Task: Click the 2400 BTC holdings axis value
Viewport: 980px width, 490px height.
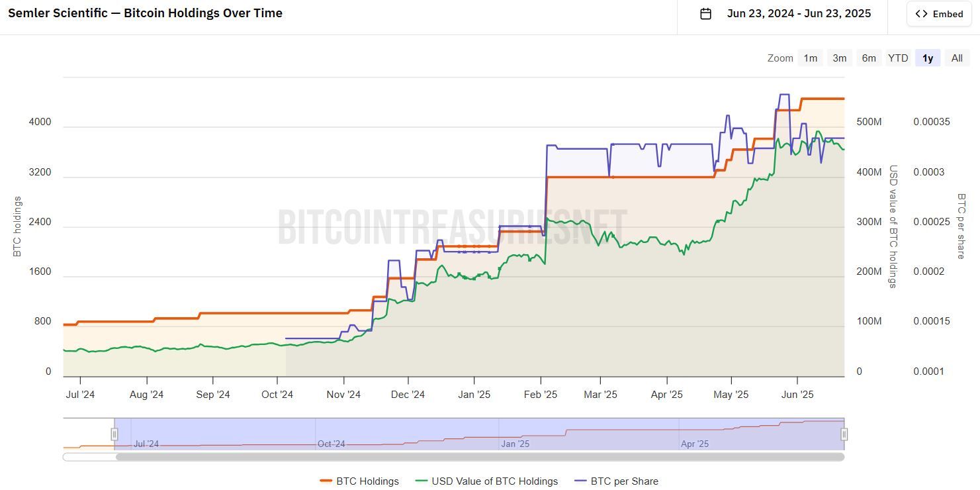Action: pyautogui.click(x=40, y=222)
